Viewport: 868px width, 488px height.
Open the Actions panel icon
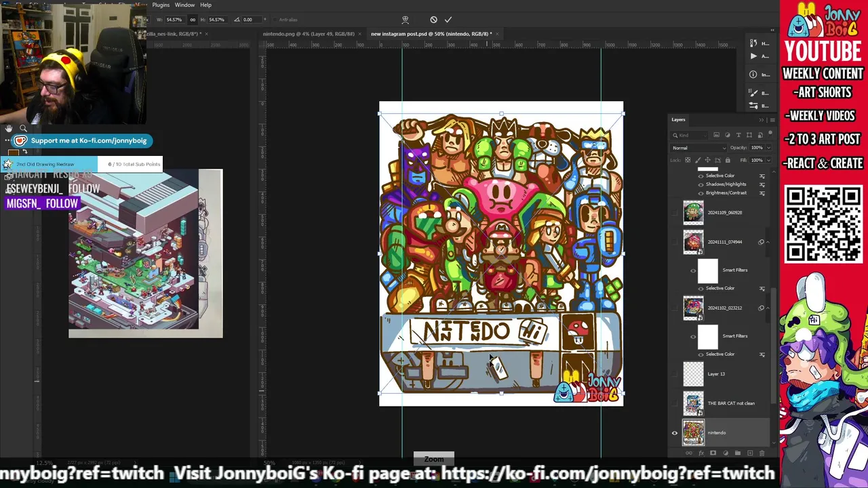click(753, 56)
